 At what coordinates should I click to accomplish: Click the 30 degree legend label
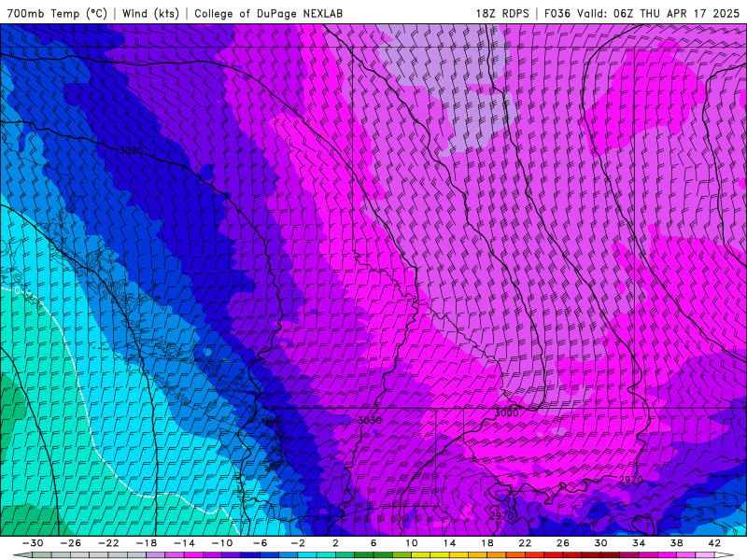600,543
